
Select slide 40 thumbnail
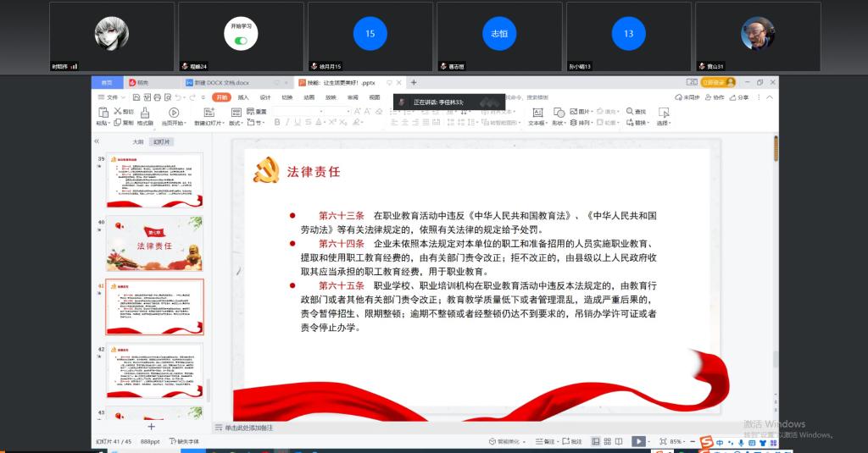pyautogui.click(x=154, y=244)
